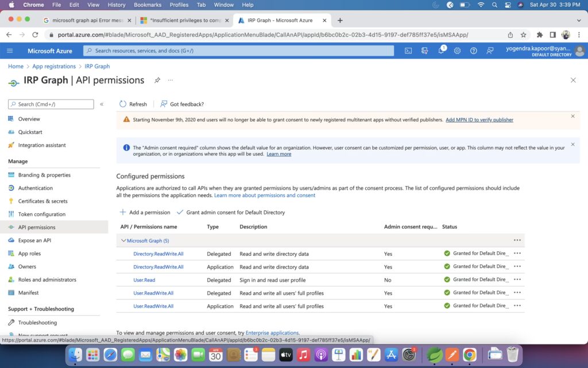Open ellipsis menu for Microsoft Graph group

517,240
